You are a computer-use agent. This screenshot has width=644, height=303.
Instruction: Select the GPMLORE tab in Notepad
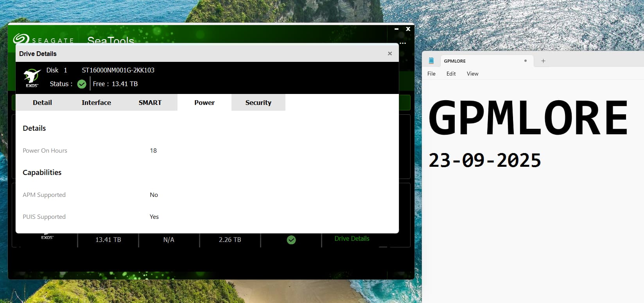pos(487,61)
